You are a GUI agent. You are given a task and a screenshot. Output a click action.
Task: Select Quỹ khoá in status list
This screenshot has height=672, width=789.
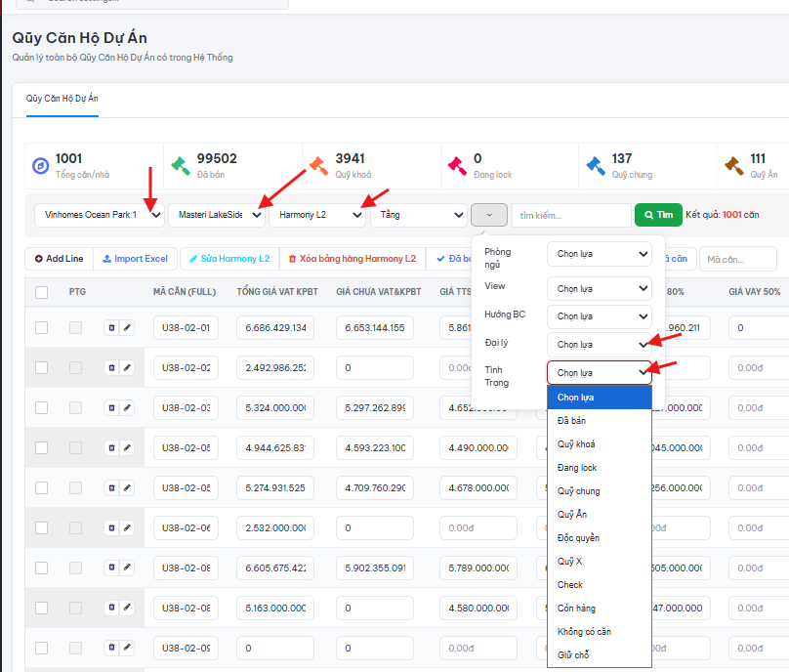click(600, 444)
